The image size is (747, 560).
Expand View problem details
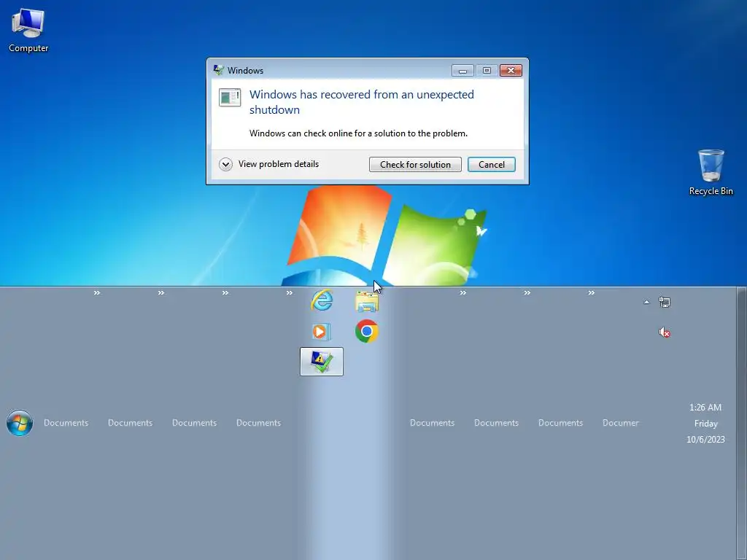click(x=269, y=164)
